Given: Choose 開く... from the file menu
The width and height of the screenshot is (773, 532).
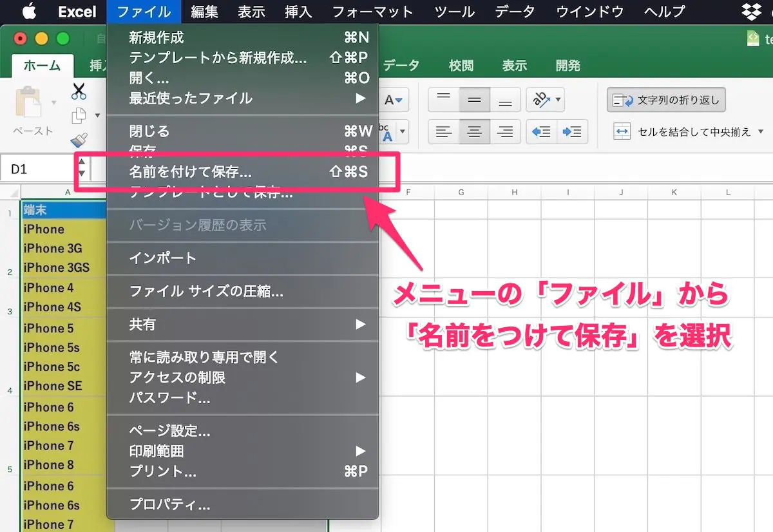Looking at the screenshot, I should 242,78.
